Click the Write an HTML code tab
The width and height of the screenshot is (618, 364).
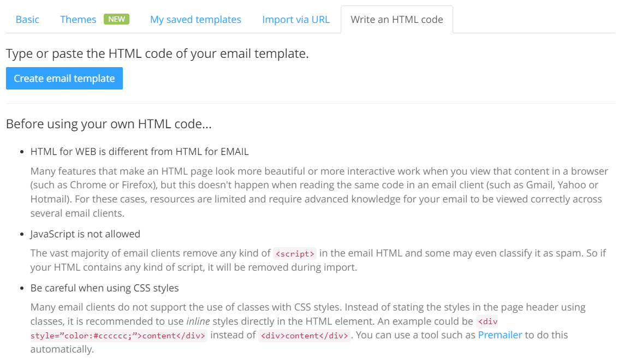pos(396,20)
